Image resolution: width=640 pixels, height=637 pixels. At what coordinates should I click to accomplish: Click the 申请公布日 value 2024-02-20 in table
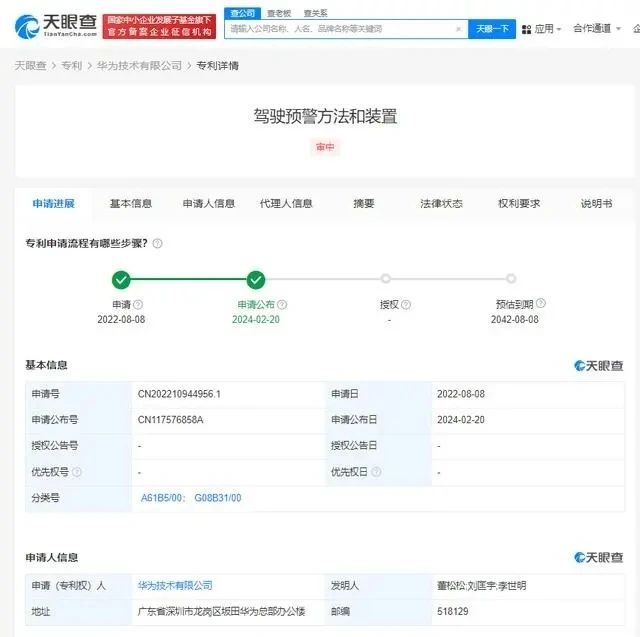[461, 420]
